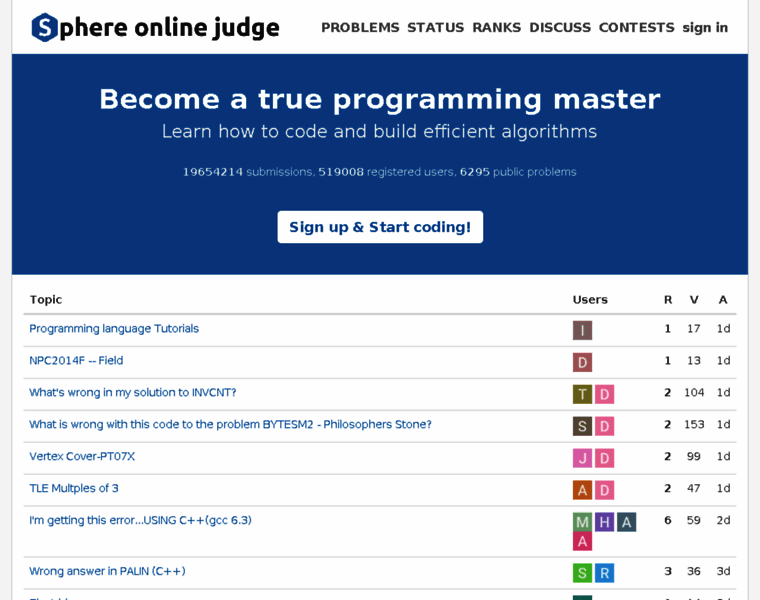Image resolution: width=760 pixels, height=600 pixels.
Task: Open Programming language Tutorials topic
Action: click(x=114, y=329)
